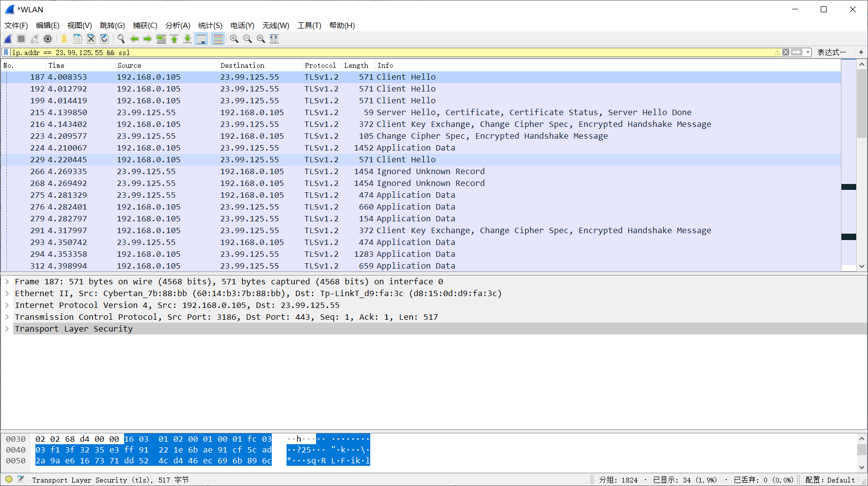Go back to the previous packet

pos(134,39)
